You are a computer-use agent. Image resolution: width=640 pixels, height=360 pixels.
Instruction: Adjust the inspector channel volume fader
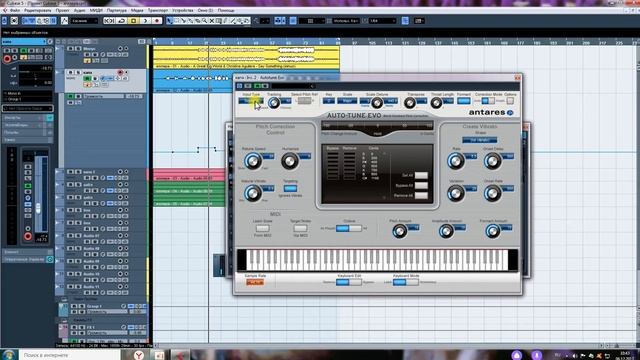38,208
